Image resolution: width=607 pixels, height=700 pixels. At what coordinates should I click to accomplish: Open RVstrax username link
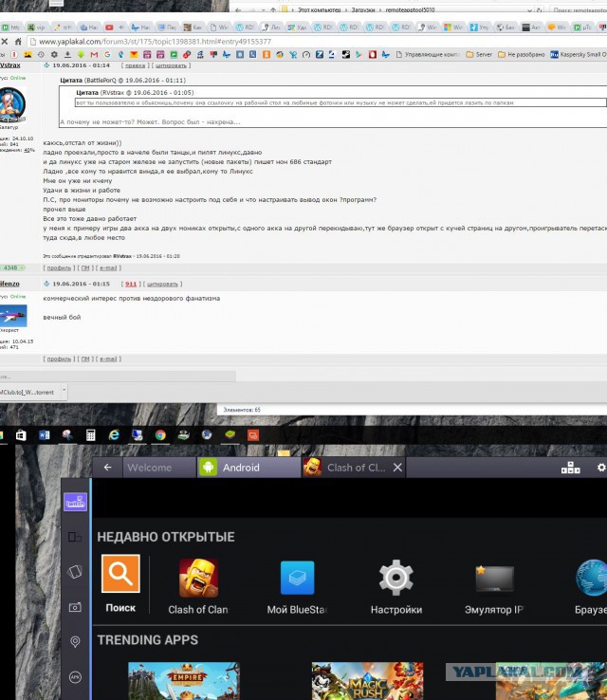(x=9, y=65)
